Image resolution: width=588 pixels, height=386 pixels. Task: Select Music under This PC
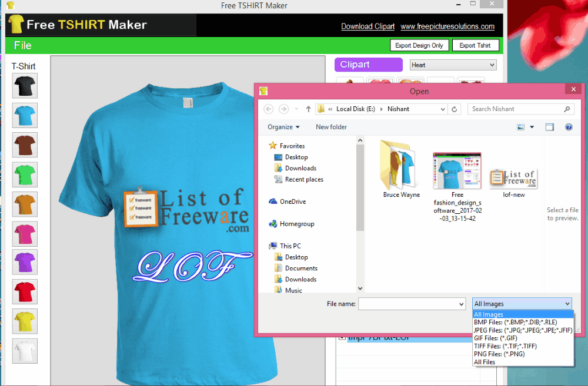click(x=288, y=290)
